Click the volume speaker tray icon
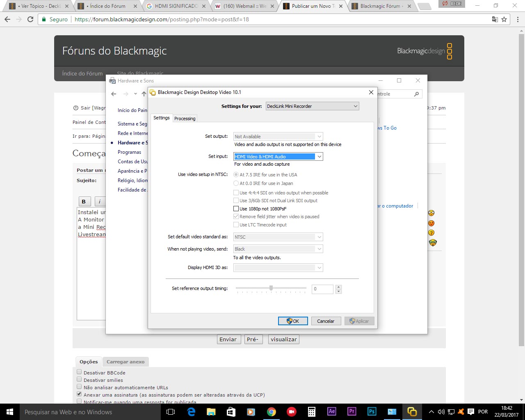525x420 pixels. [x=441, y=412]
